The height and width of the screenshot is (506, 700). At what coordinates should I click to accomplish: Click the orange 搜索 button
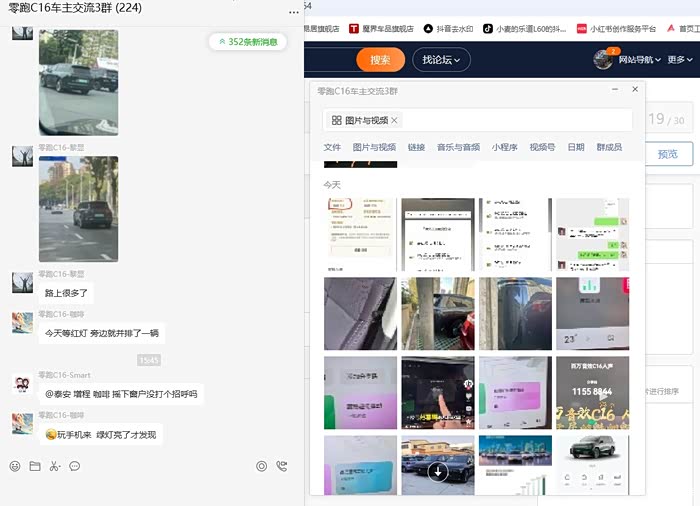click(380, 60)
